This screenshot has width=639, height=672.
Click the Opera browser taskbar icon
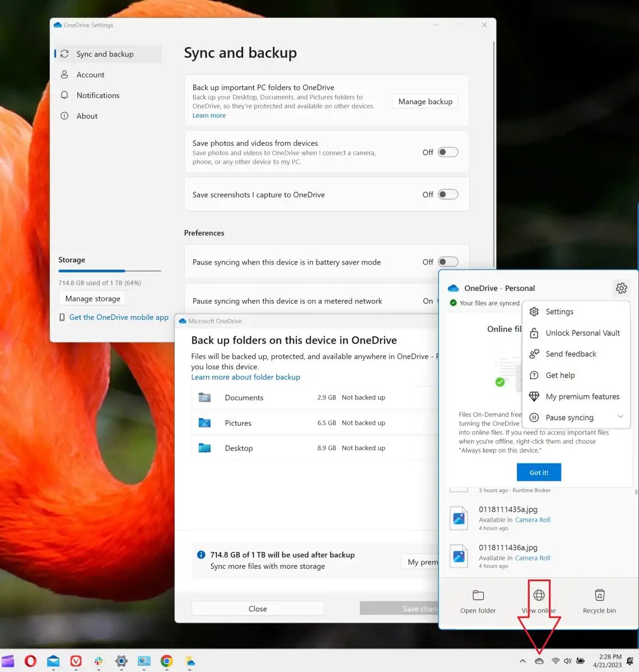click(30, 661)
